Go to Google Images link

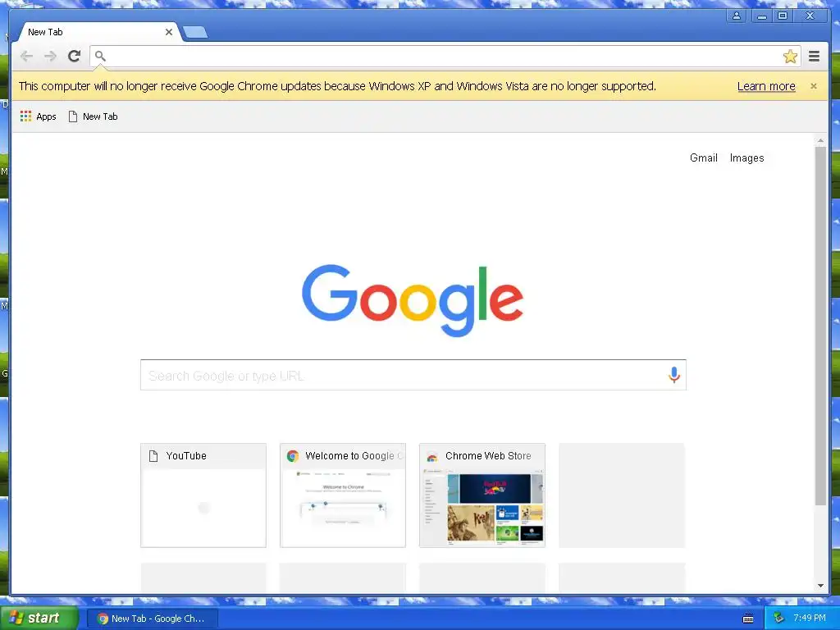[x=746, y=157]
